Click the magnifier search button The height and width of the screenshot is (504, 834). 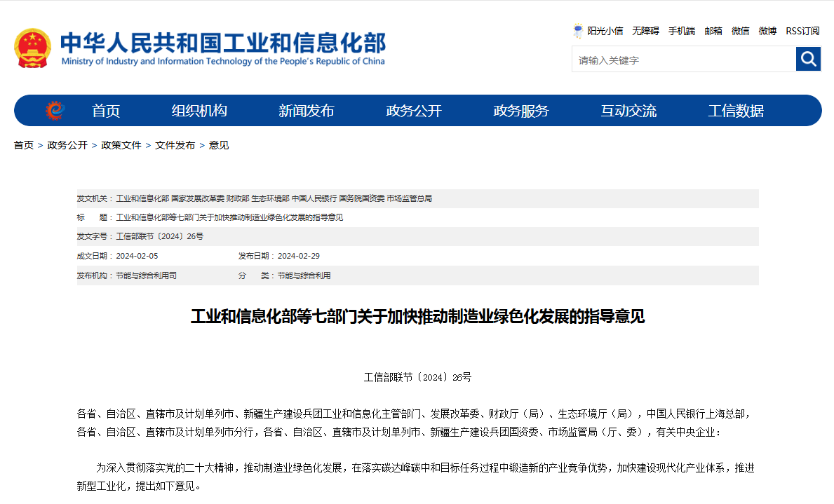point(808,59)
